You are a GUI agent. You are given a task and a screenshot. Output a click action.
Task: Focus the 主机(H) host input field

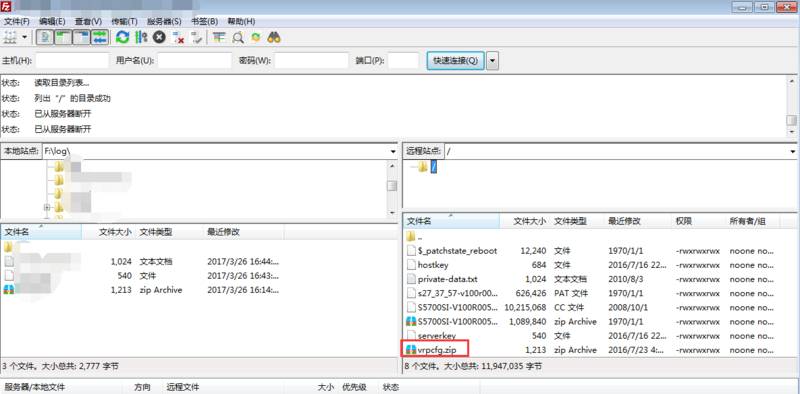(72, 60)
